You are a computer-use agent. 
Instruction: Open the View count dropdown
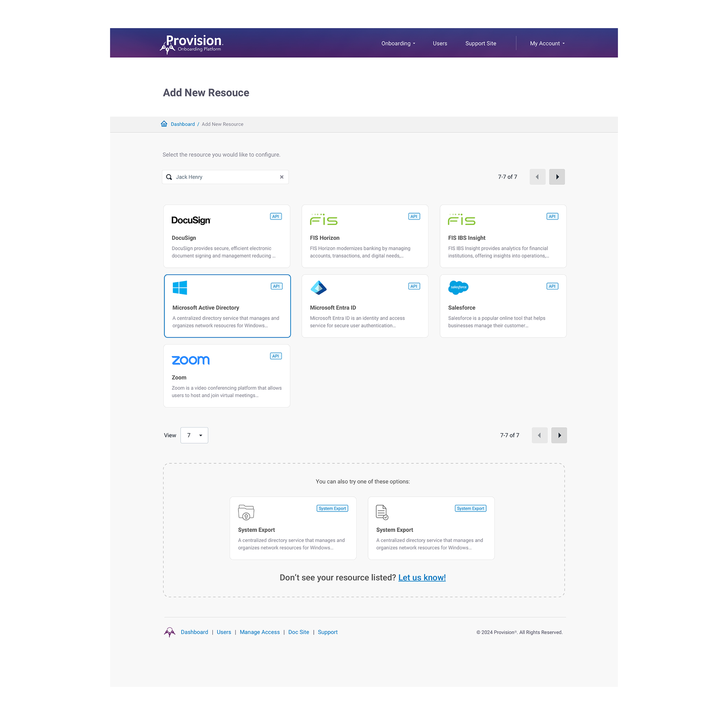point(194,435)
